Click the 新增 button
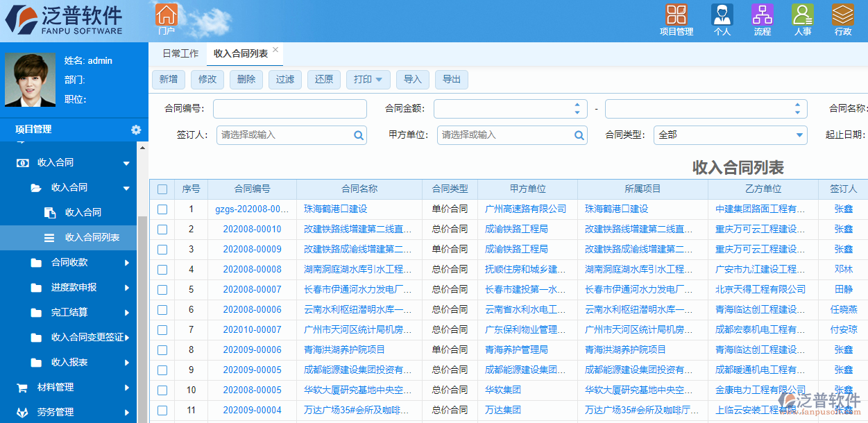 point(168,79)
